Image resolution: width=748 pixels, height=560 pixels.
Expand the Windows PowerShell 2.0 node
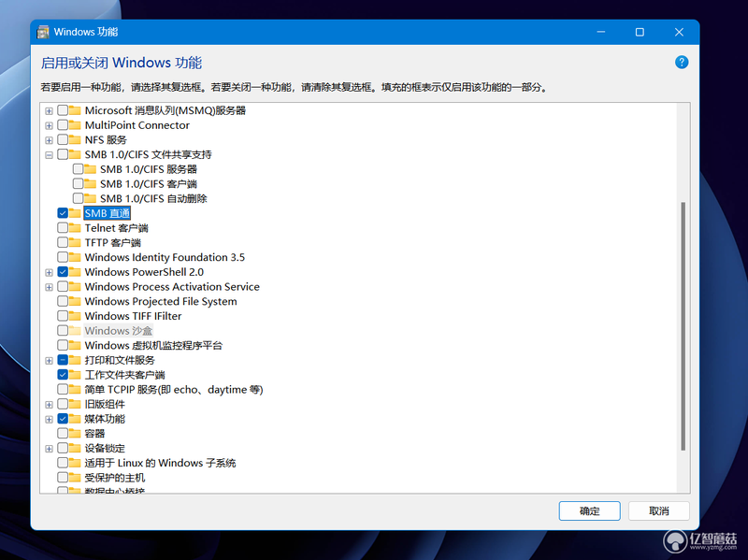pyautogui.click(x=49, y=273)
